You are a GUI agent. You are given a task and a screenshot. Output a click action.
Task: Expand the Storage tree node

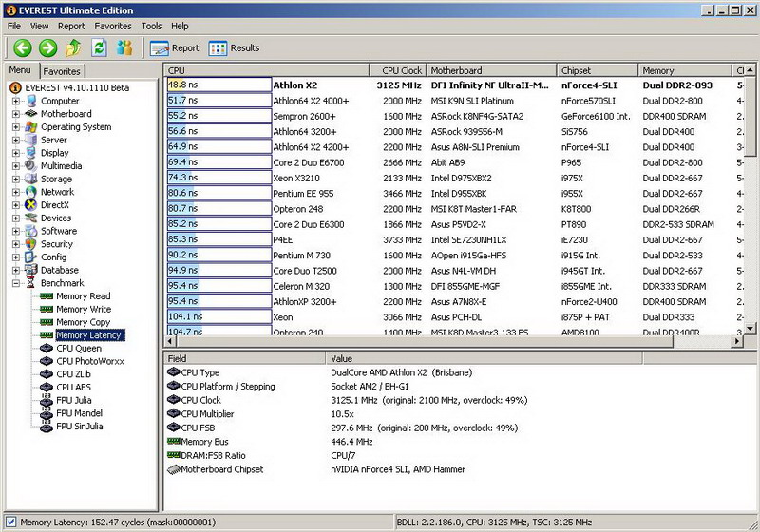tap(16, 180)
